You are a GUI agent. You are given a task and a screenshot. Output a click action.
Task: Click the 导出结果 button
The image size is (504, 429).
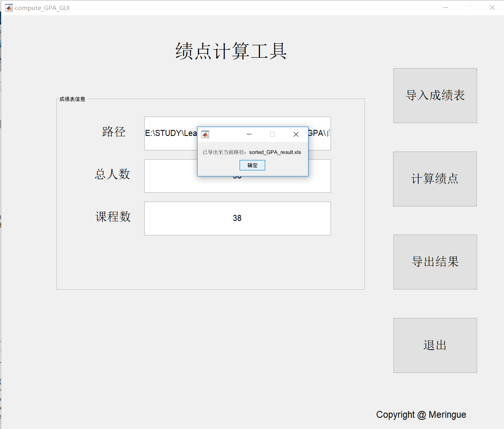(x=435, y=262)
